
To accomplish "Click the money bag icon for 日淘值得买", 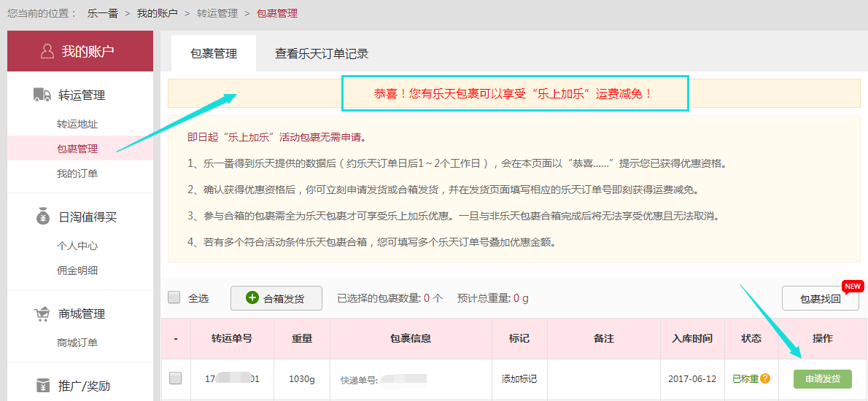I will tap(42, 217).
